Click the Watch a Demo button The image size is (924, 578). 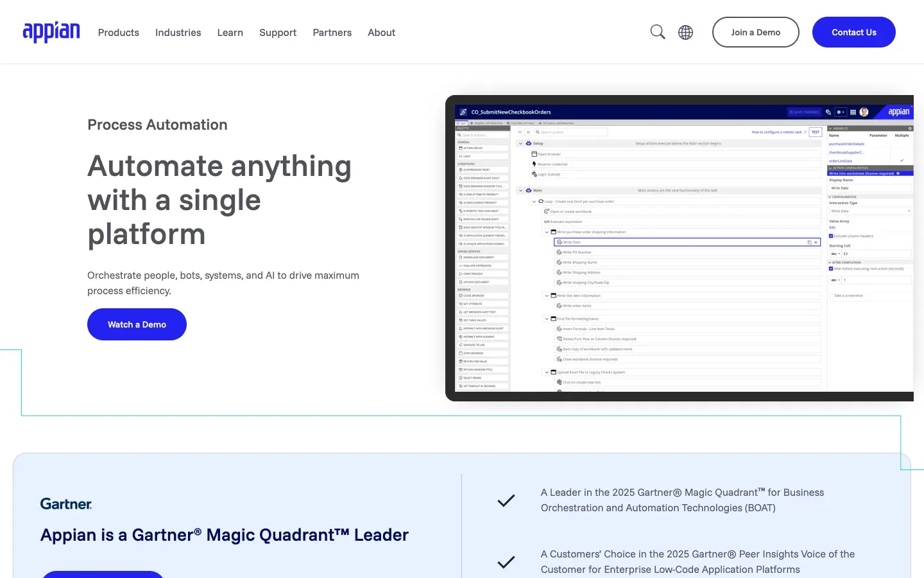point(137,324)
